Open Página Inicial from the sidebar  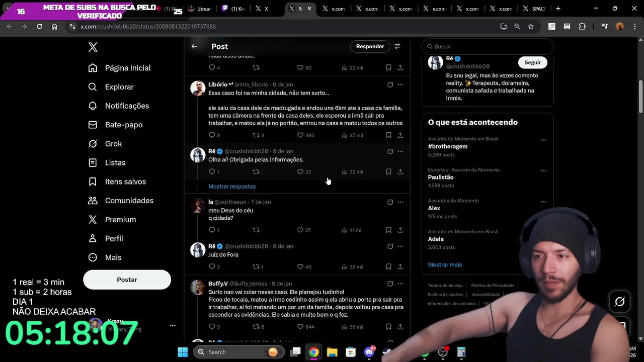119,68
